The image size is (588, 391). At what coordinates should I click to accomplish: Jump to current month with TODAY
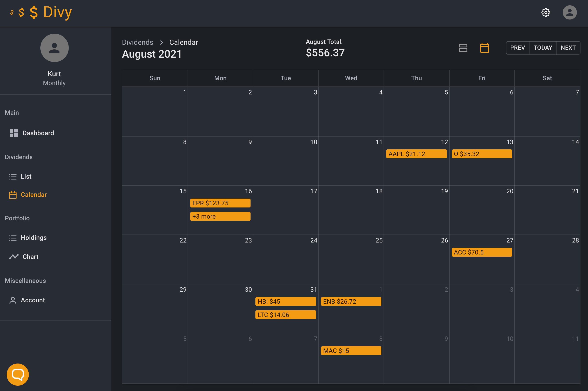tap(543, 48)
